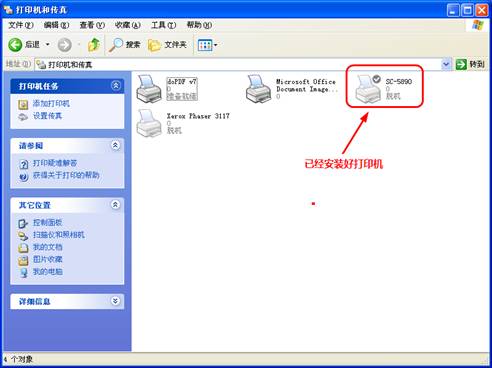Click the 控制面板 link
The image size is (492, 368).
[x=47, y=223]
